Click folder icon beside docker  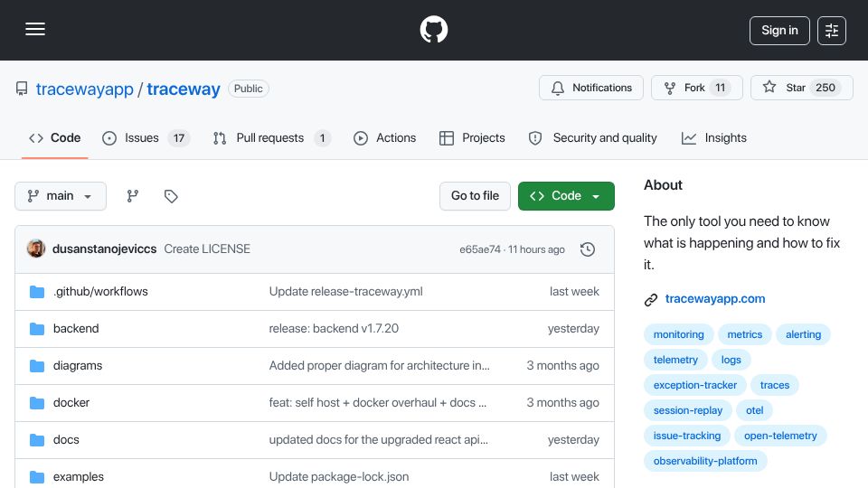(x=37, y=403)
